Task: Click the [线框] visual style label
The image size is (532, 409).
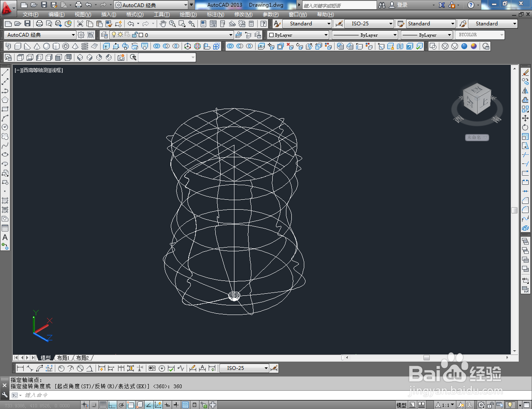Action: tap(57, 70)
